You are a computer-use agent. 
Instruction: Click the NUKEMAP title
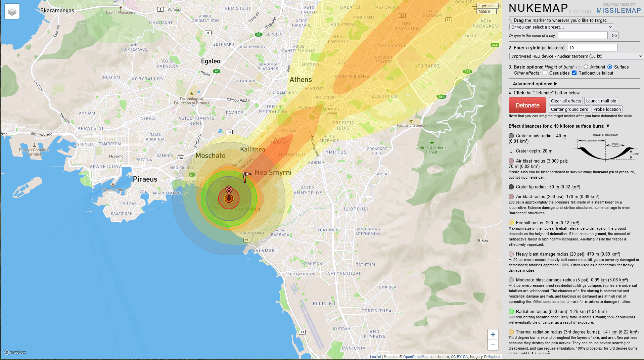pyautogui.click(x=538, y=8)
